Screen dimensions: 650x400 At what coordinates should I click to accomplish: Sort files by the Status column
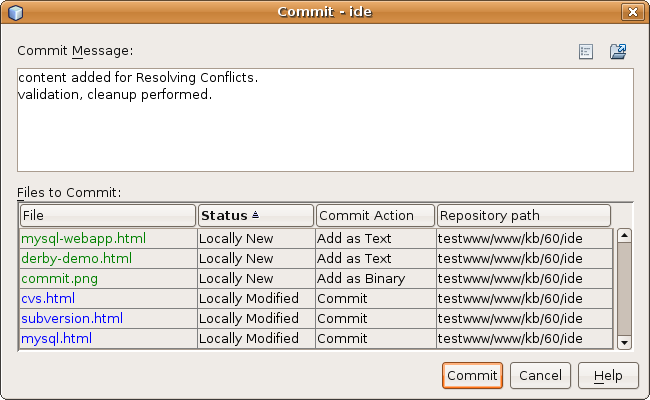(x=255, y=215)
